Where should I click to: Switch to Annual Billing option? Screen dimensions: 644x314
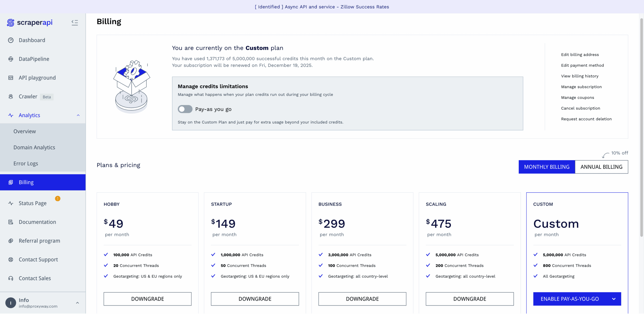[x=601, y=167]
